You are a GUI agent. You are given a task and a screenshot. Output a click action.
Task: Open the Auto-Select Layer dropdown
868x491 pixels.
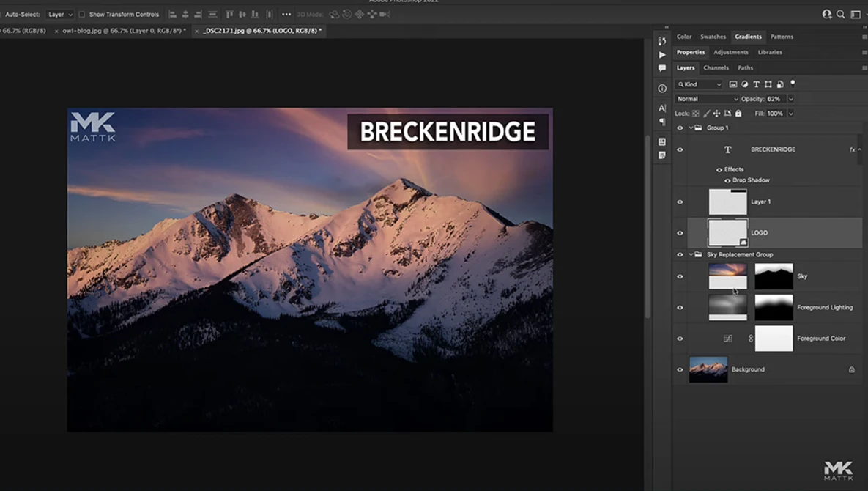[60, 15]
